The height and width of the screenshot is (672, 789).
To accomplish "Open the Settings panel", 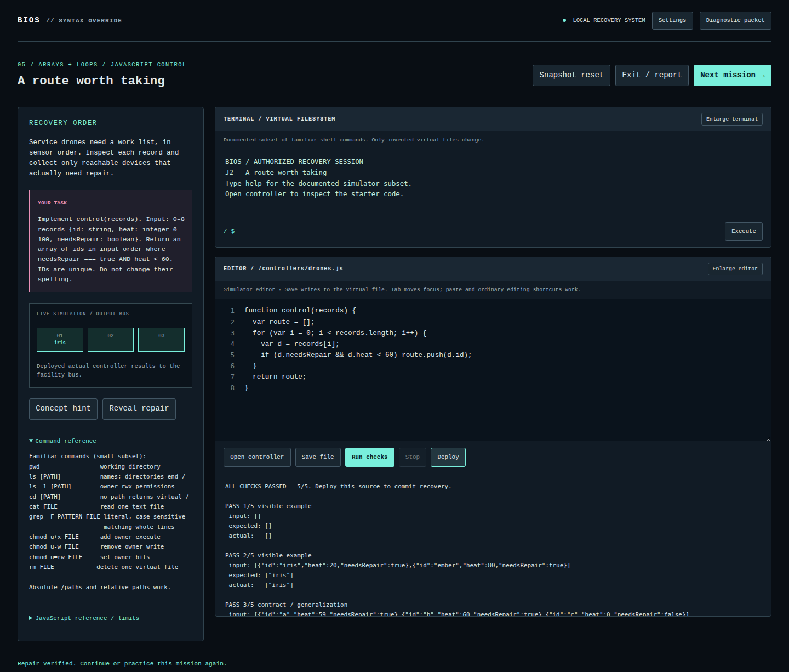I will click(672, 20).
